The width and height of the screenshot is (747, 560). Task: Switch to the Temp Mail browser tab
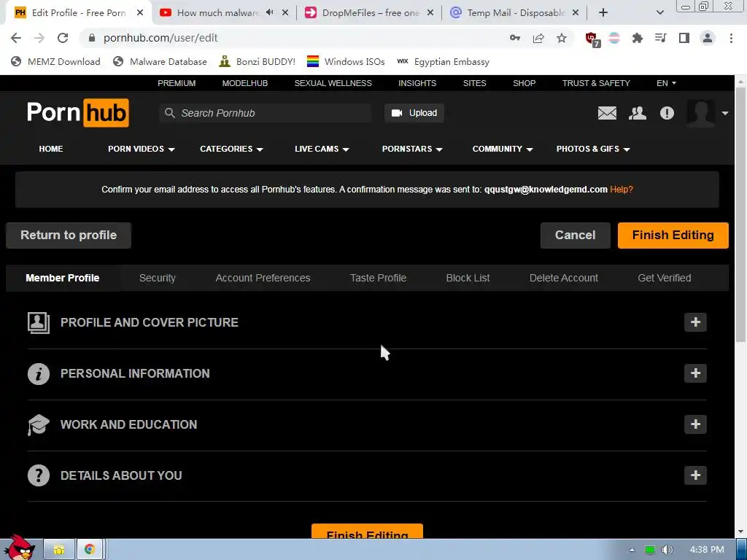(x=514, y=13)
